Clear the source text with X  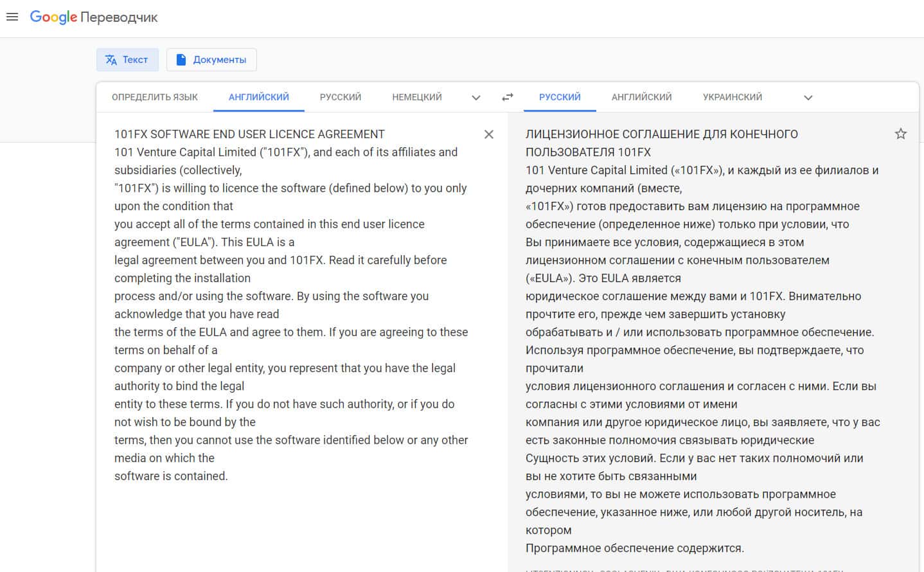pos(489,134)
